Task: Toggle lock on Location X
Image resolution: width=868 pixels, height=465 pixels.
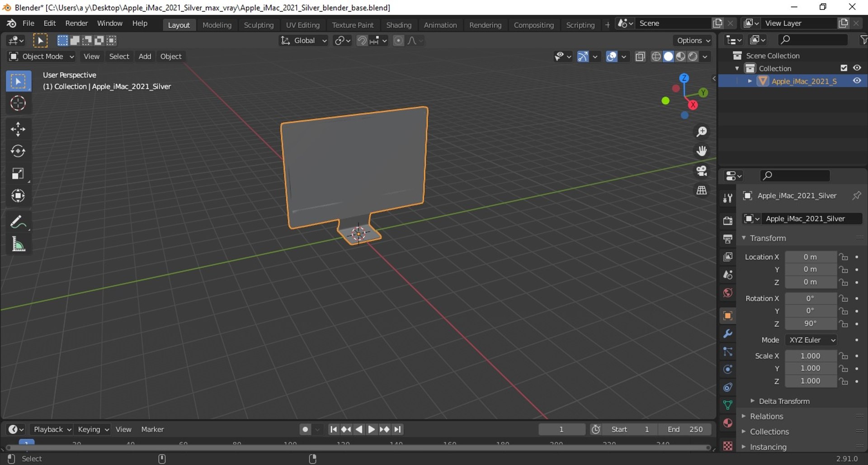Action: click(844, 257)
